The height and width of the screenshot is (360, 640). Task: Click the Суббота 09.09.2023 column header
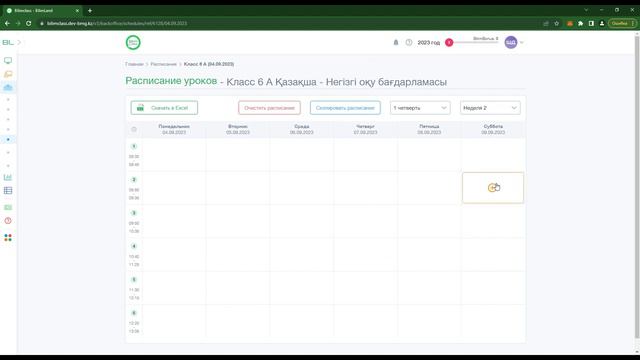[493, 129]
